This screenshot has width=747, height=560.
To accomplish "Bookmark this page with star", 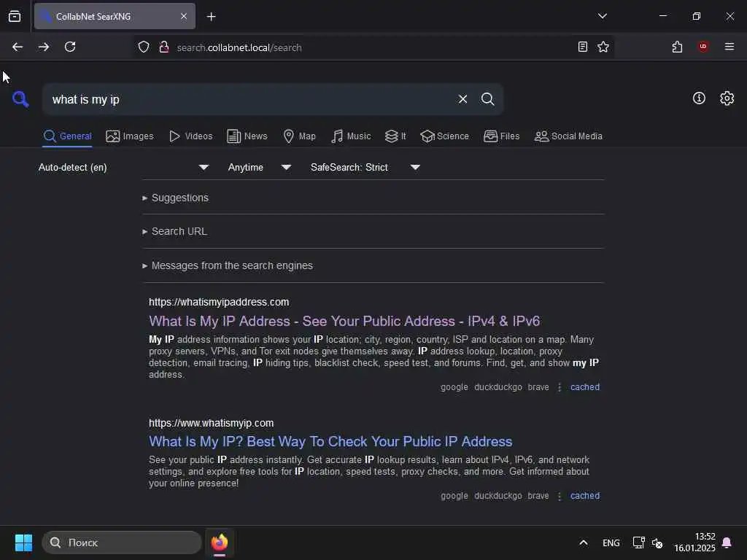I will click(603, 47).
